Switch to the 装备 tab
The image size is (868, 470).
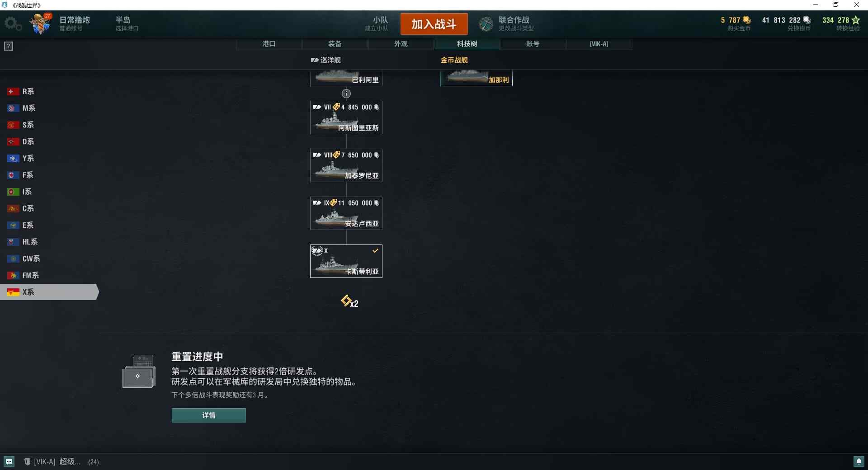point(335,44)
